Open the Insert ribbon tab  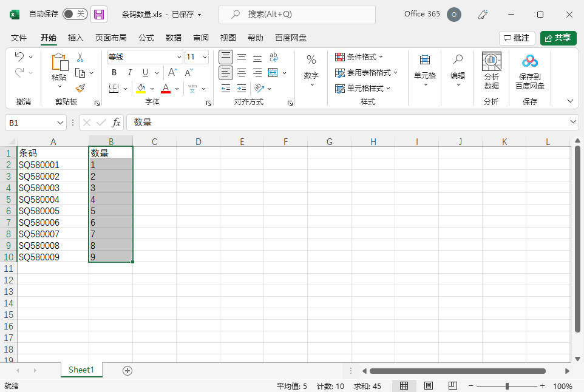76,38
